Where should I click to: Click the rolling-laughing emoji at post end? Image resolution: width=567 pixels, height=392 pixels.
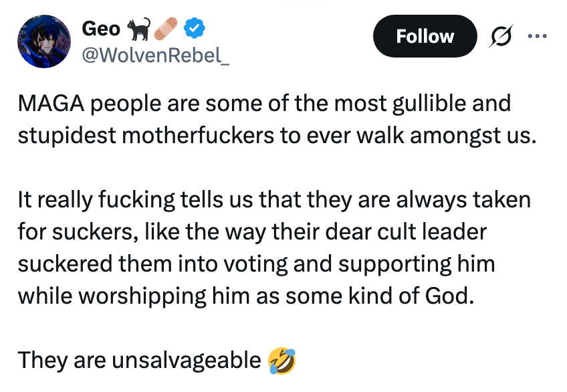[x=281, y=360]
